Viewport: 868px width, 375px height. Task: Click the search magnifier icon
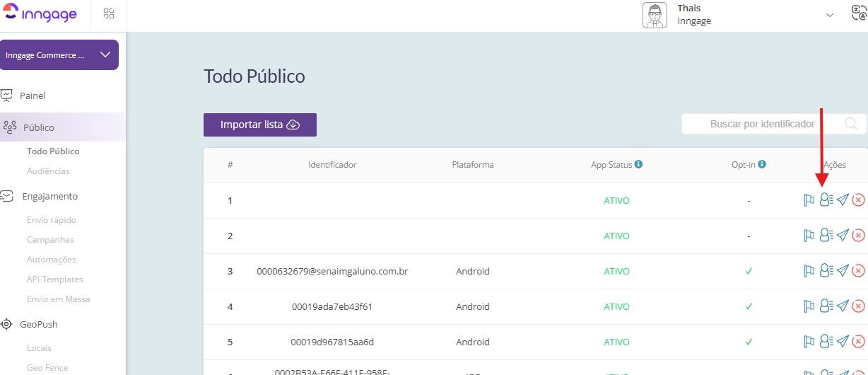pos(852,124)
